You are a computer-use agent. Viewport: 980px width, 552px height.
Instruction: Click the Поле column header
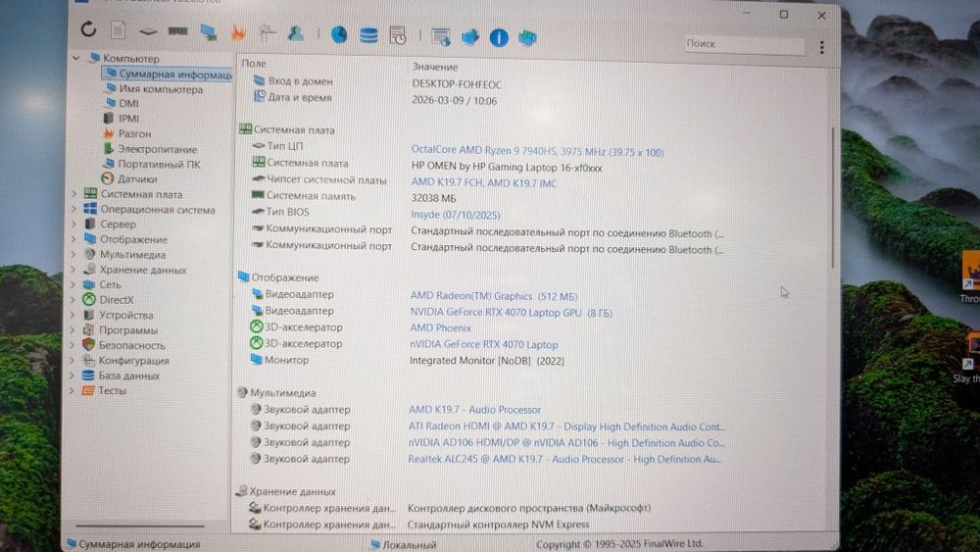coord(254,63)
